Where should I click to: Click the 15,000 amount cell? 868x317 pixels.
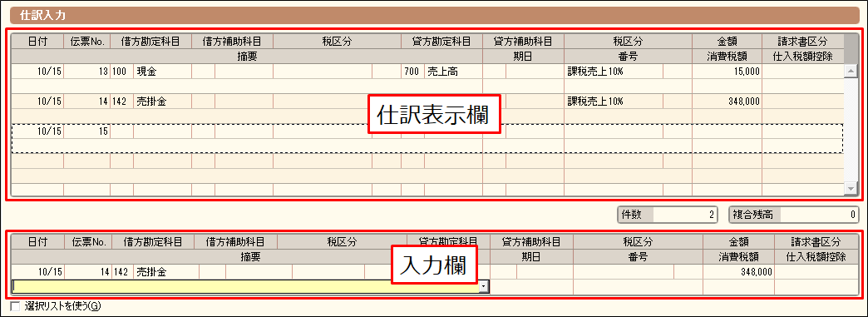[x=727, y=72]
